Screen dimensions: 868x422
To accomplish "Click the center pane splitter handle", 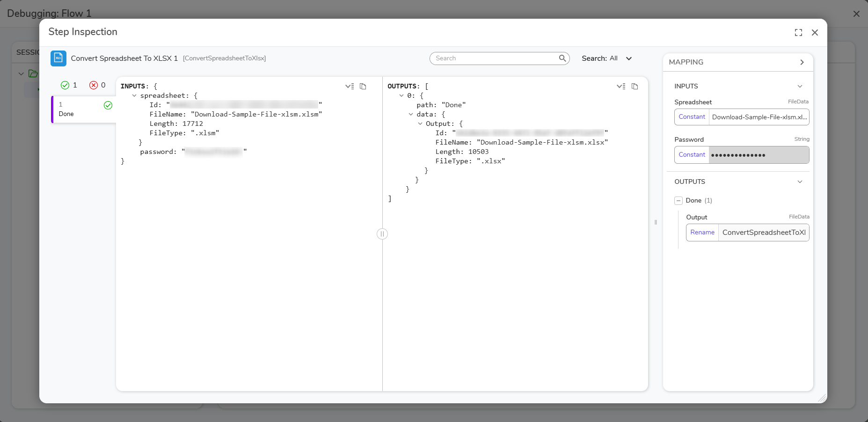I will click(x=382, y=234).
